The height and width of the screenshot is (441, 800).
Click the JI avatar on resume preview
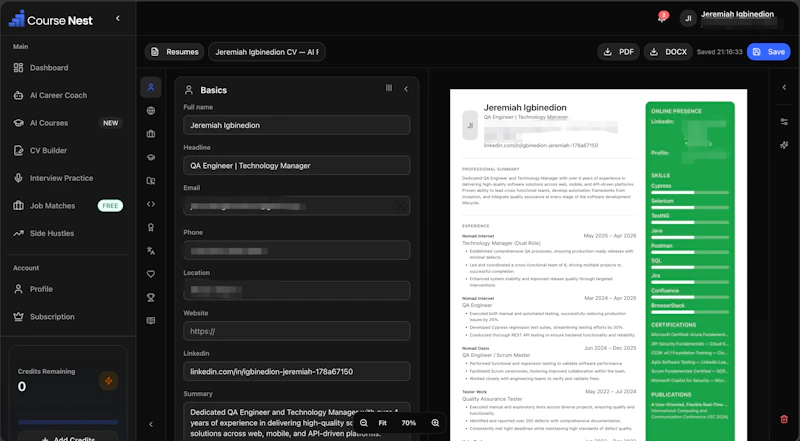coord(470,125)
